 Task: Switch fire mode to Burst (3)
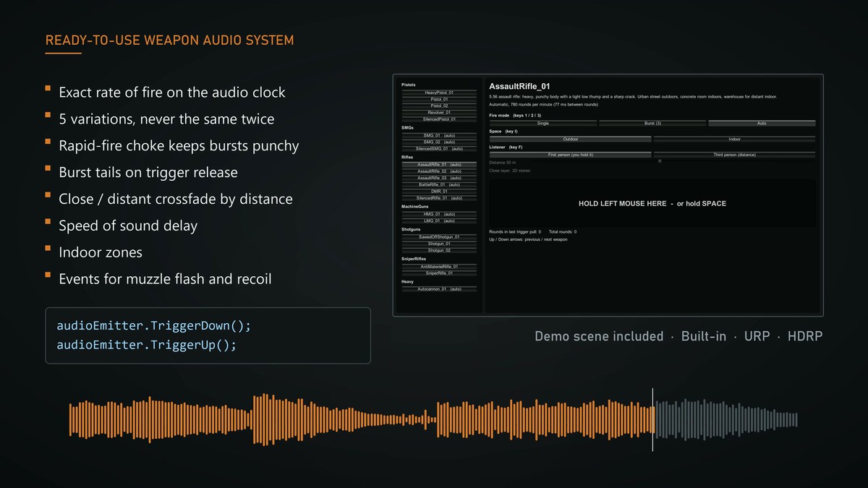(x=652, y=124)
